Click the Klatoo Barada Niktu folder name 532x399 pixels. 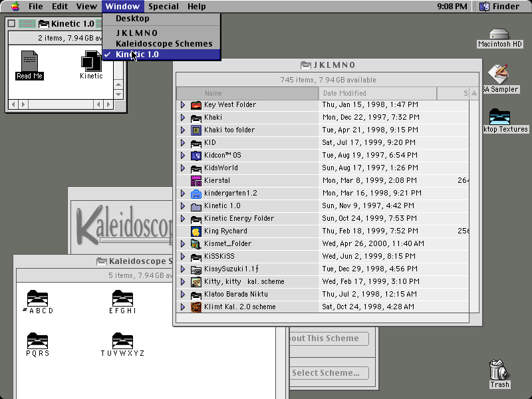(236, 294)
